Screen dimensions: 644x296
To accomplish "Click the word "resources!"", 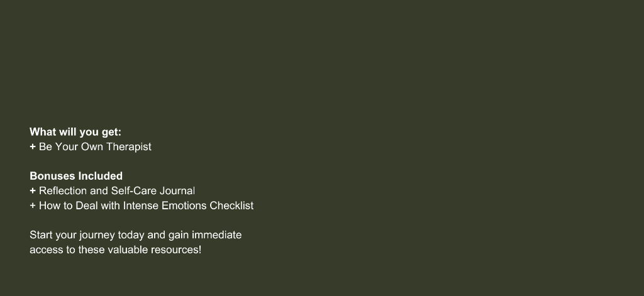I will 176,249.
